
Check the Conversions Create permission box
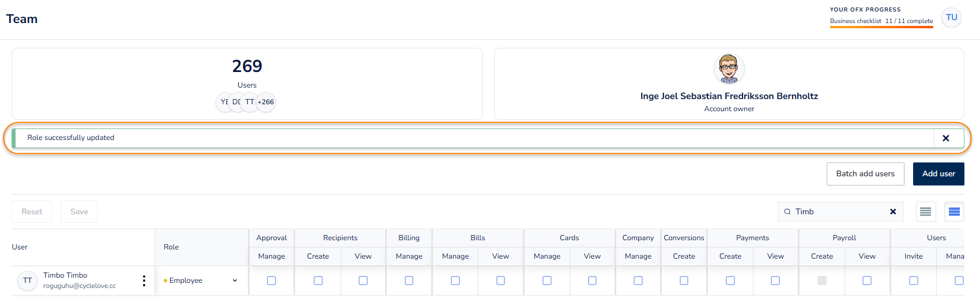[x=684, y=281]
